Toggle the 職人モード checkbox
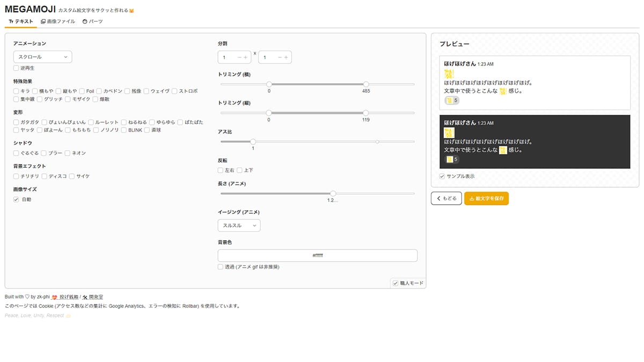This screenshot has height=362, width=644. point(396,283)
